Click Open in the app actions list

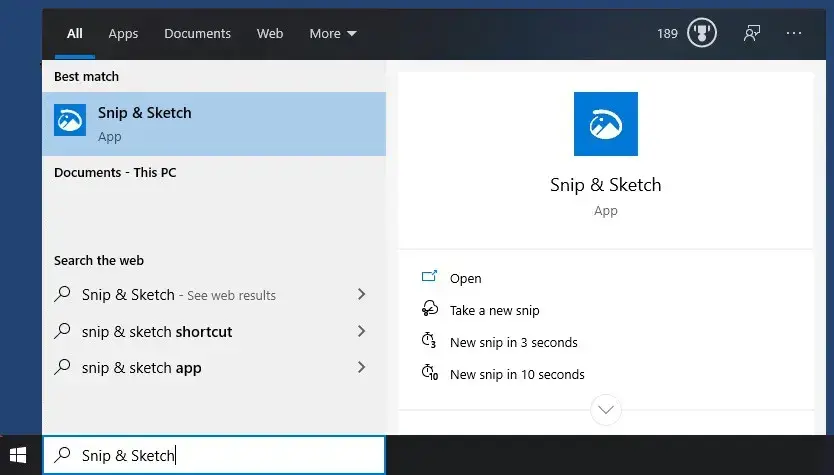coord(465,278)
